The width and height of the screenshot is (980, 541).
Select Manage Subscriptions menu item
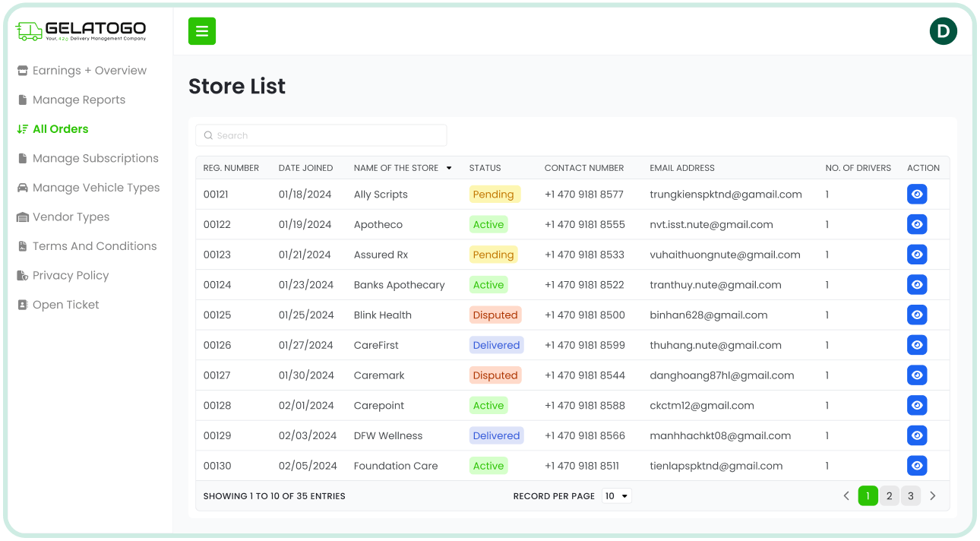(95, 159)
